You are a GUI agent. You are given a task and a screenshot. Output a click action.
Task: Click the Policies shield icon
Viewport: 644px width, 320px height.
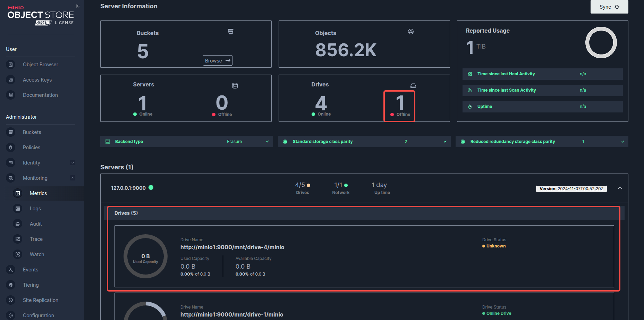tap(11, 148)
